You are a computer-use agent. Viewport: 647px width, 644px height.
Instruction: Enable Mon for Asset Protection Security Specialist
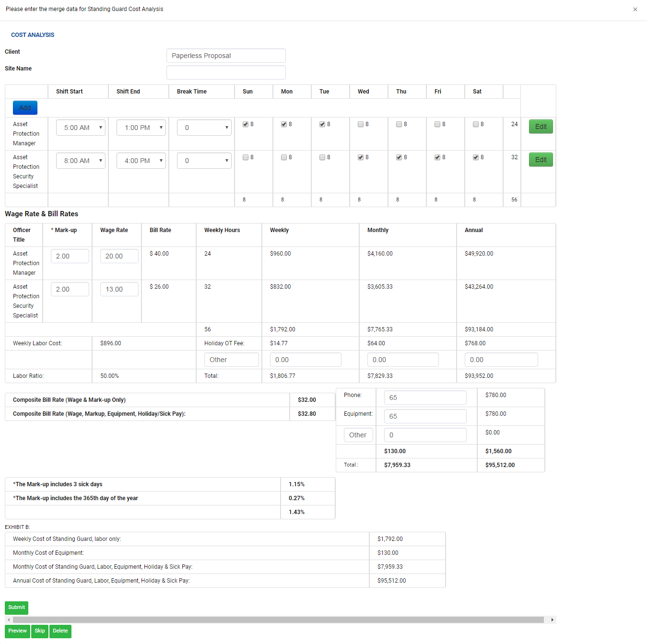[x=283, y=157]
